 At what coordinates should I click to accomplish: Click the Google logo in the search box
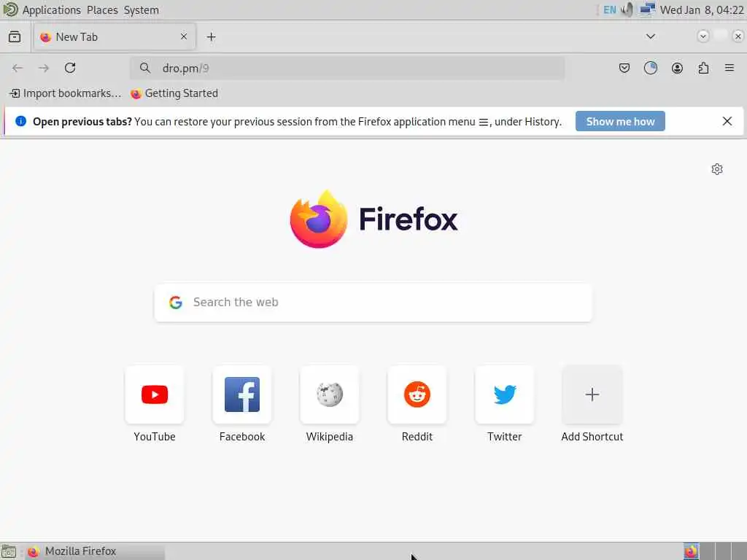point(176,303)
